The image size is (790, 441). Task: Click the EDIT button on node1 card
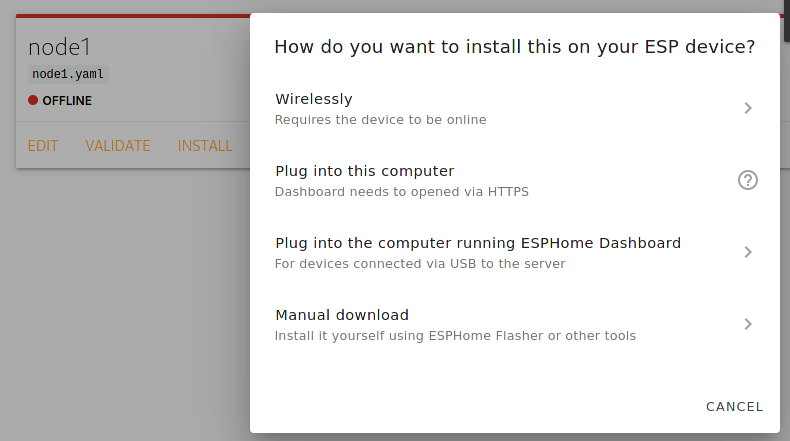point(43,146)
